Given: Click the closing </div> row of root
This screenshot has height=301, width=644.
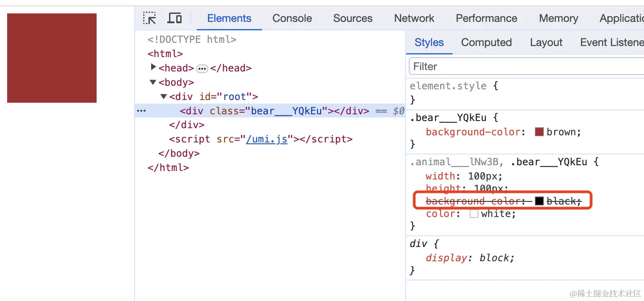Looking at the screenshot, I should click(187, 125).
